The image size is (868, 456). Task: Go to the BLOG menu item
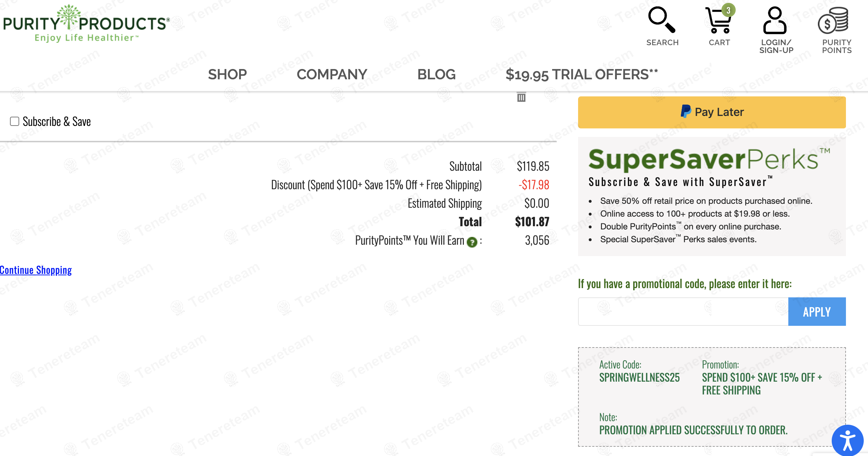tap(436, 75)
